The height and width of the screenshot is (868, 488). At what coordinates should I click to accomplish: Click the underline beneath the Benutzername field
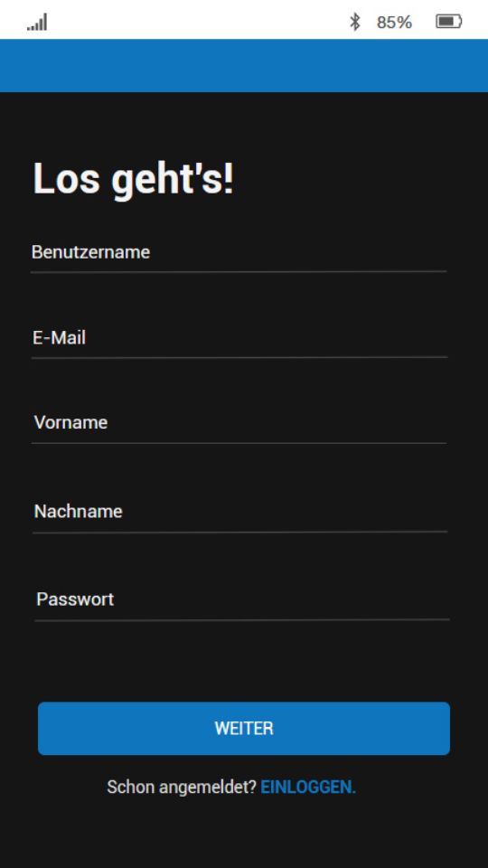pos(239,272)
